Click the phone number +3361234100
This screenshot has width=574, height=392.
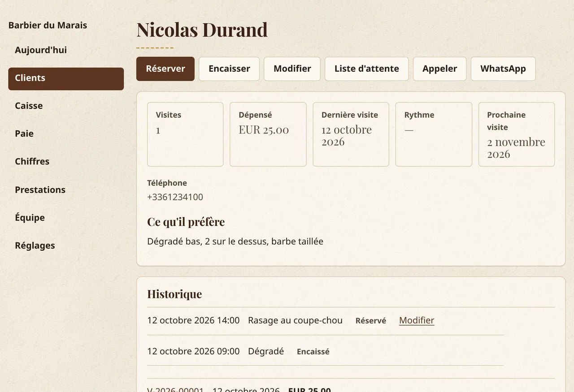(175, 197)
